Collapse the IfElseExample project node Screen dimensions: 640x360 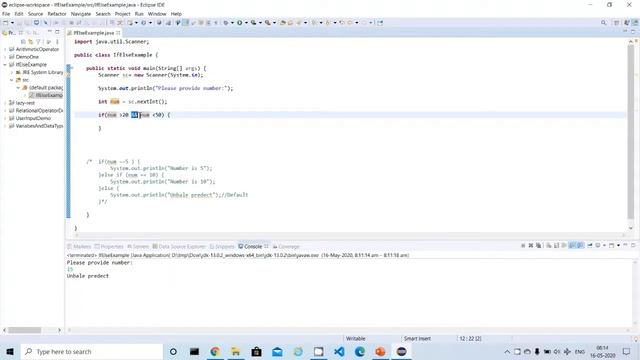(5, 65)
